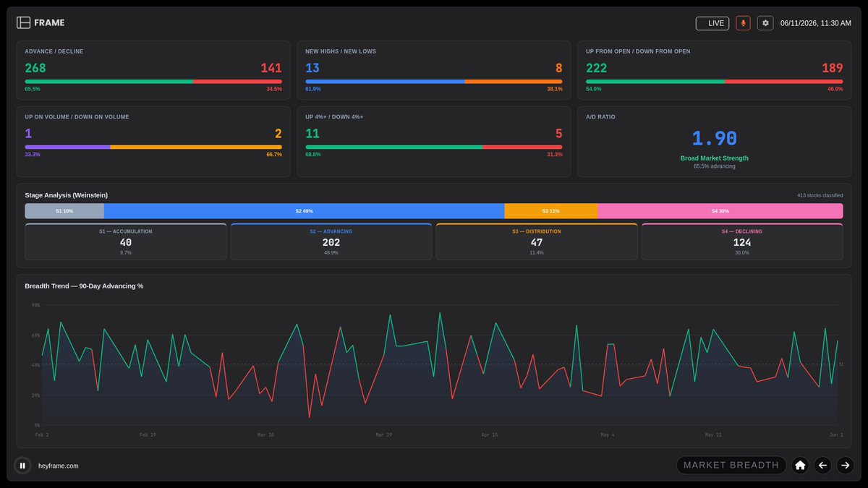Open the heyframe.com link
This screenshot has height=488, width=868.
(x=59, y=466)
